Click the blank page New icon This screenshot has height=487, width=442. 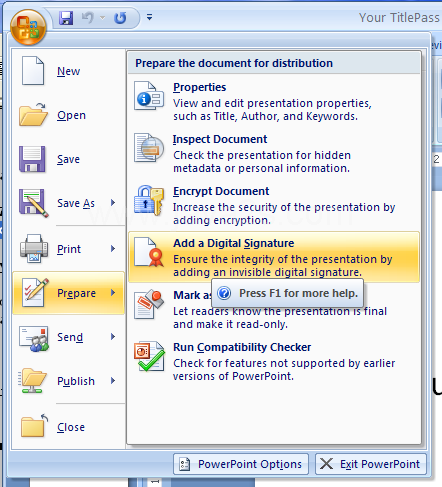pos(33,70)
